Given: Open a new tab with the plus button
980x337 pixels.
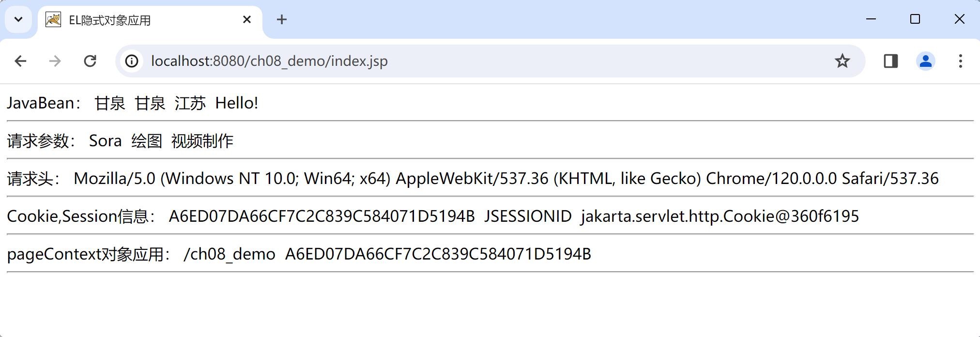Looking at the screenshot, I should (282, 20).
